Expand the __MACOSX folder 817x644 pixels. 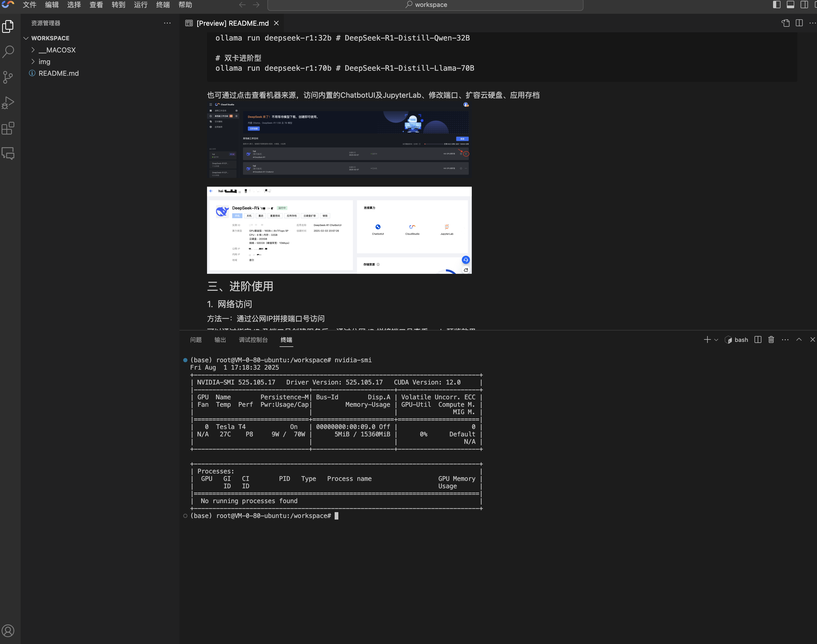coord(57,50)
